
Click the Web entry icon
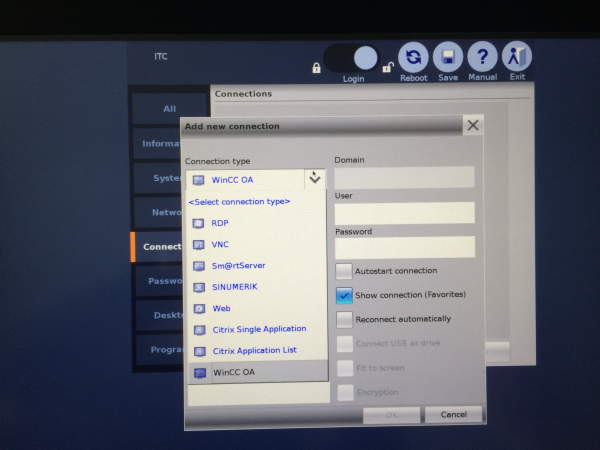(199, 308)
